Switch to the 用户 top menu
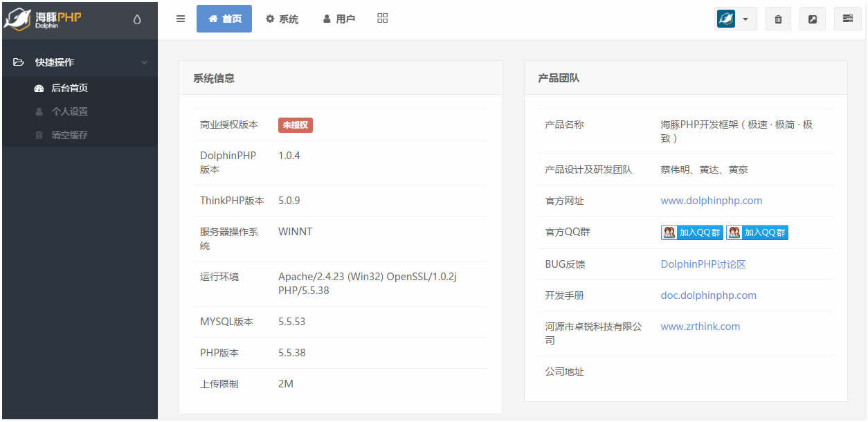The width and height of the screenshot is (868, 422). point(339,19)
